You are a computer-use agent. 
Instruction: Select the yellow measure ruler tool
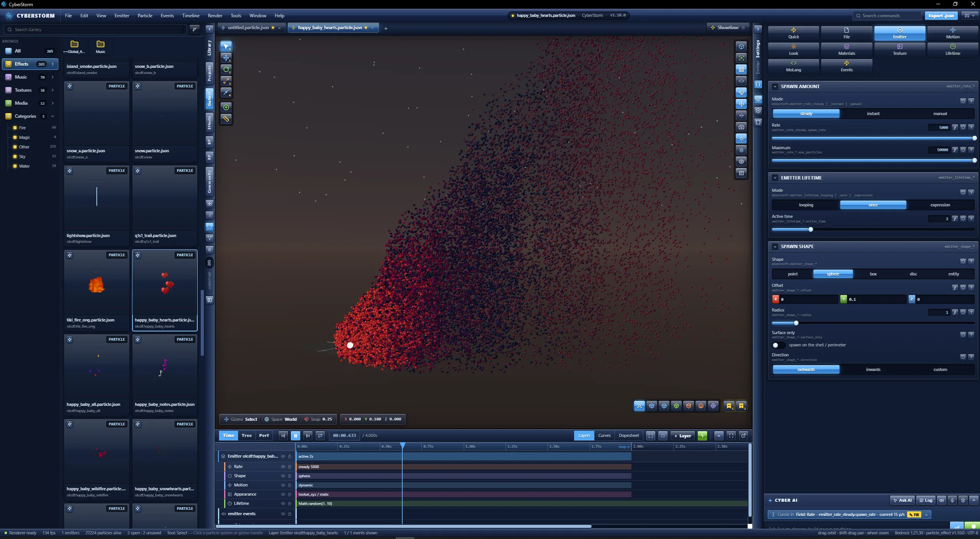coord(226,119)
